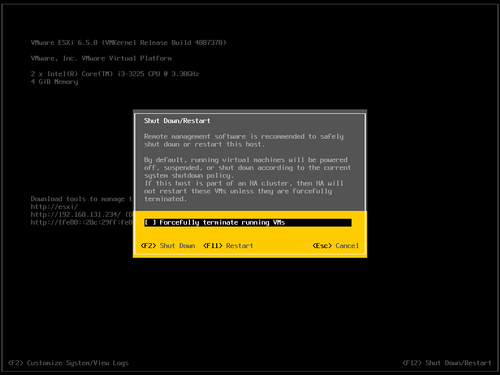Open <F2> Customize System/View Logs at the bottom

(68, 363)
